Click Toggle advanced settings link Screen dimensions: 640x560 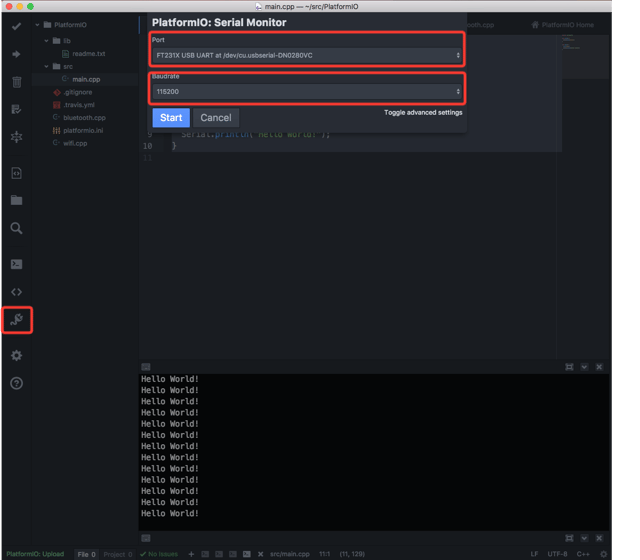click(x=423, y=113)
